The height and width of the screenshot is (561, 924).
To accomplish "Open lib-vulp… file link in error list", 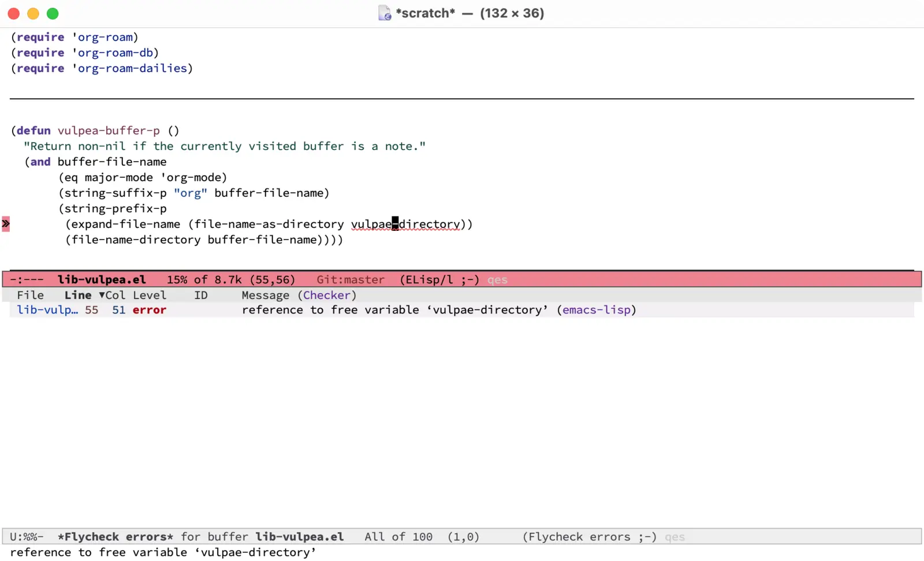I will pyautogui.click(x=47, y=310).
